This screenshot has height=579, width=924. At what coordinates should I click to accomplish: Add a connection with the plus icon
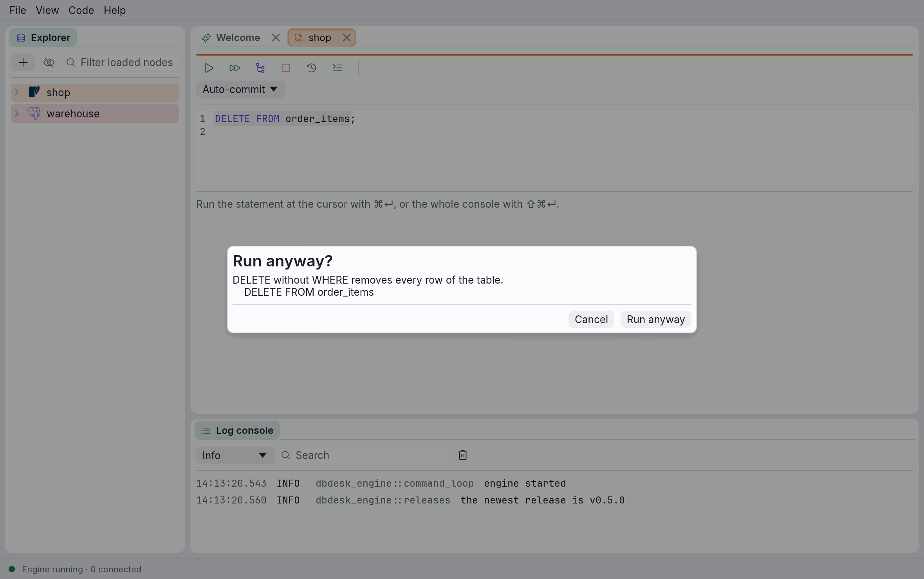point(23,63)
